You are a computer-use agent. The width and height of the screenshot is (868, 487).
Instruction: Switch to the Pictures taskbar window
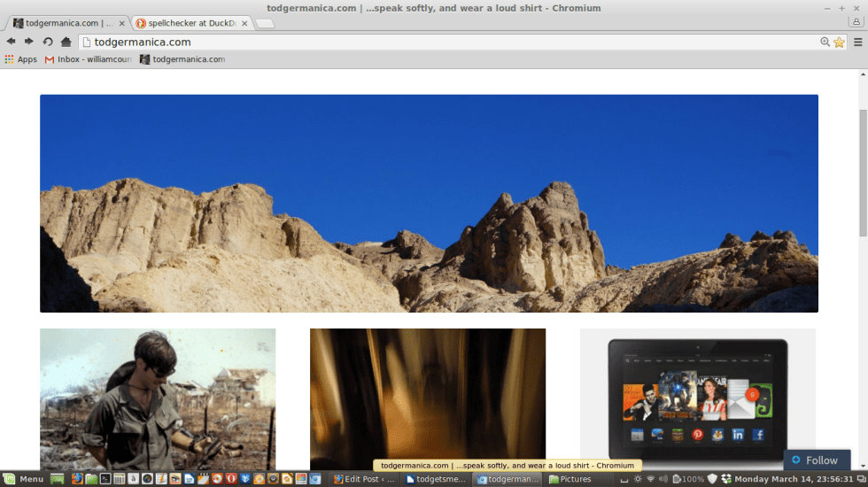(571, 479)
